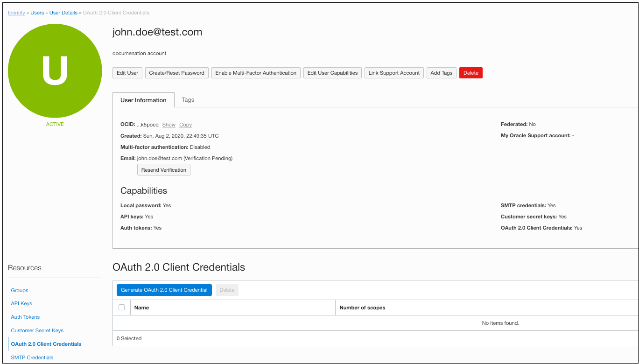Resend email verification

point(163,169)
